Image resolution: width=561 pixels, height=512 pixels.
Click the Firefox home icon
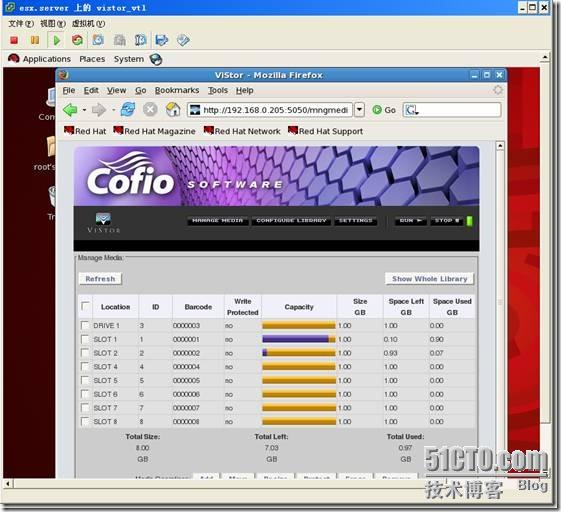click(x=173, y=109)
